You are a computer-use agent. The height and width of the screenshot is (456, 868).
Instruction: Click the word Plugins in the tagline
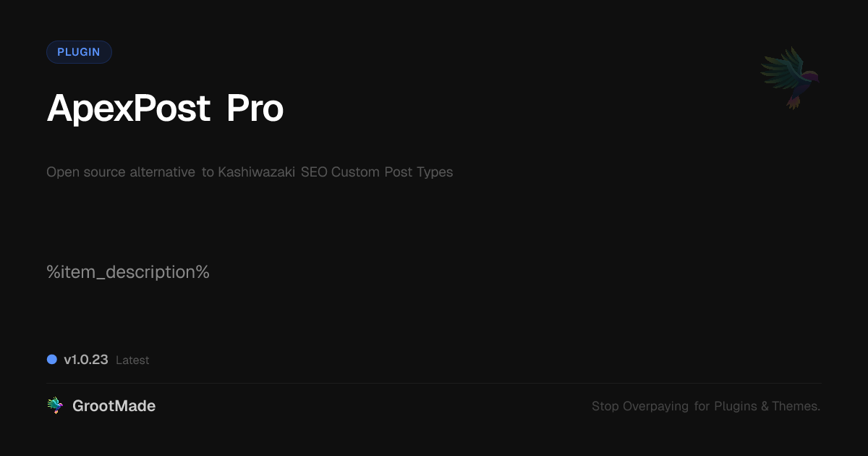coord(736,406)
